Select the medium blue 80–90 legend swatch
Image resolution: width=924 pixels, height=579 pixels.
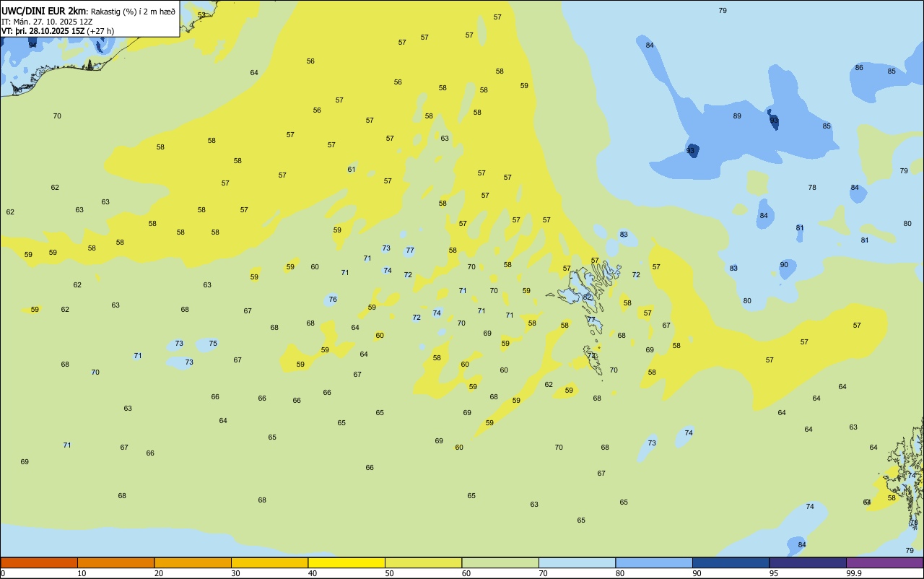[654, 562]
